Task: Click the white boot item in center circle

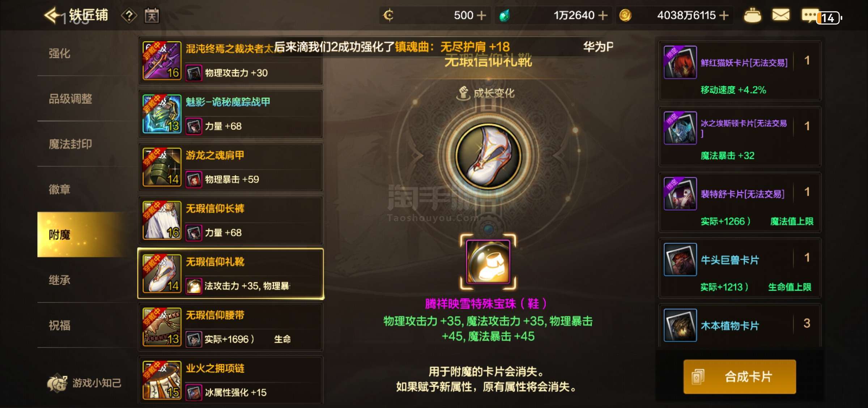Action: pyautogui.click(x=488, y=156)
